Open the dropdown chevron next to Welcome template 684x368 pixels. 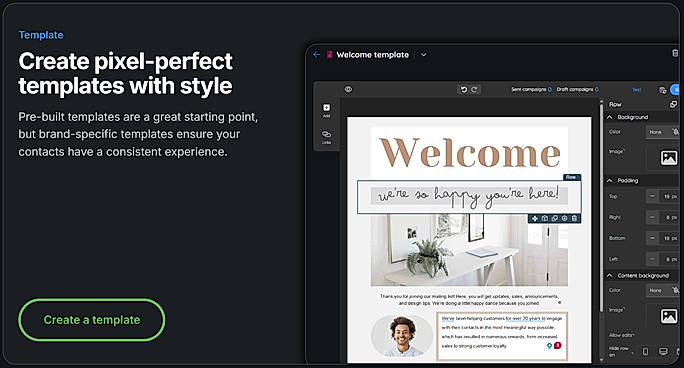click(x=423, y=55)
